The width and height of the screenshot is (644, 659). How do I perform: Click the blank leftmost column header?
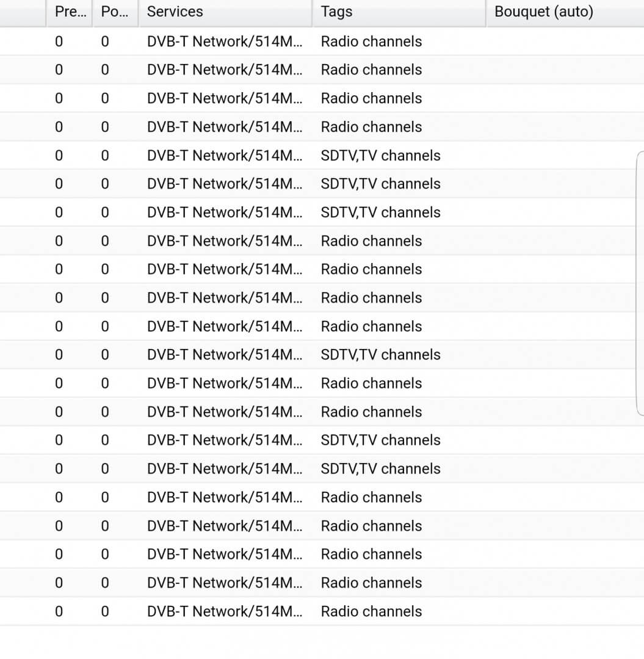point(23,12)
